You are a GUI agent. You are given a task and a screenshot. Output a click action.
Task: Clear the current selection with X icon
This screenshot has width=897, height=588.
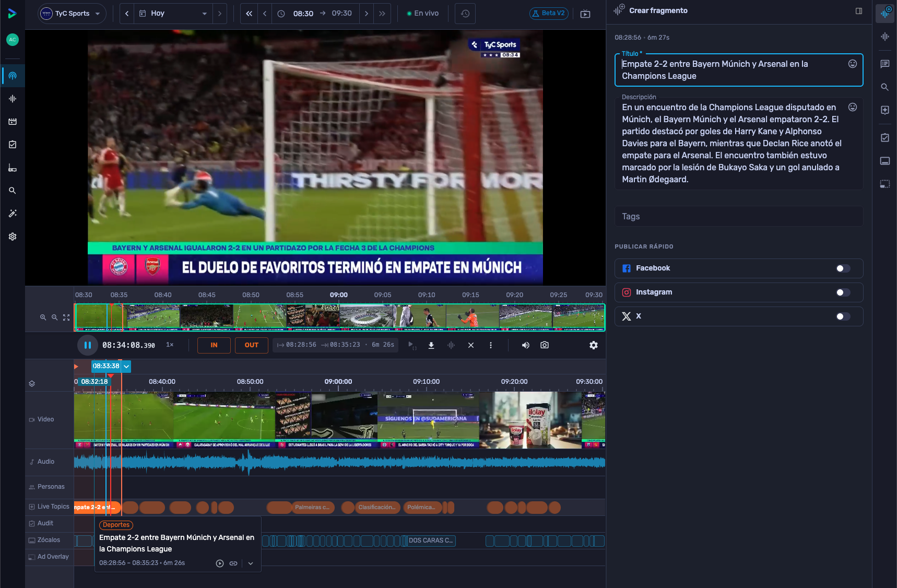click(x=471, y=345)
